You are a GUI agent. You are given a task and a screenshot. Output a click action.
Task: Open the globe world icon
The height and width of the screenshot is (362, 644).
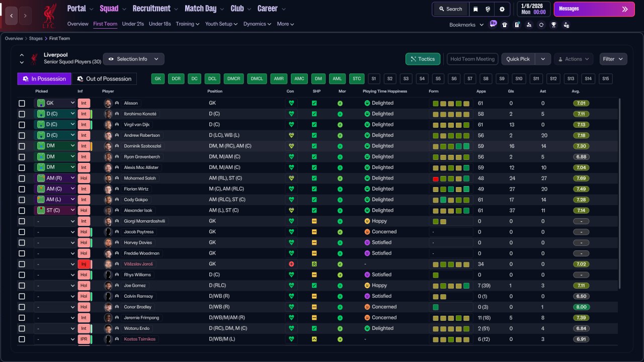pos(488,9)
